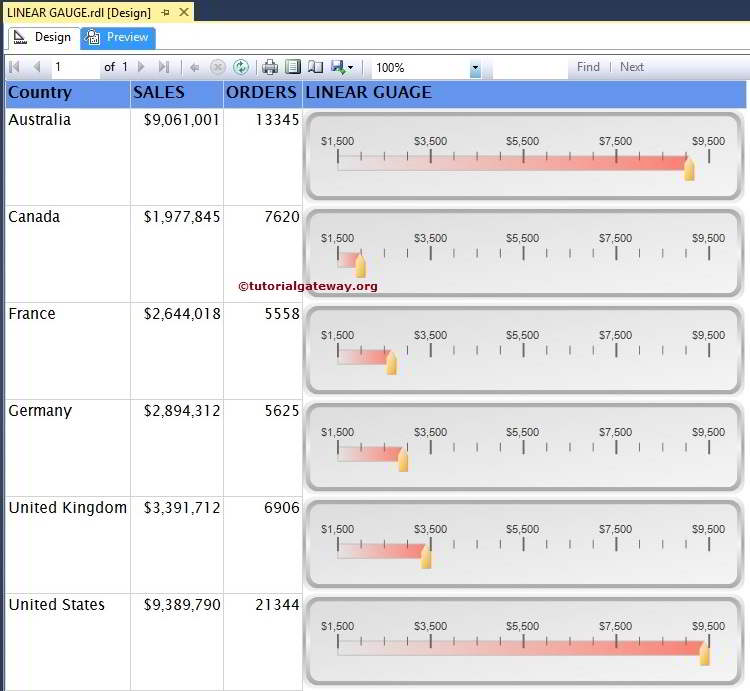Viewport: 750px width, 691px height.
Task: Click $9,500 label on Canada gauge
Action: click(708, 238)
